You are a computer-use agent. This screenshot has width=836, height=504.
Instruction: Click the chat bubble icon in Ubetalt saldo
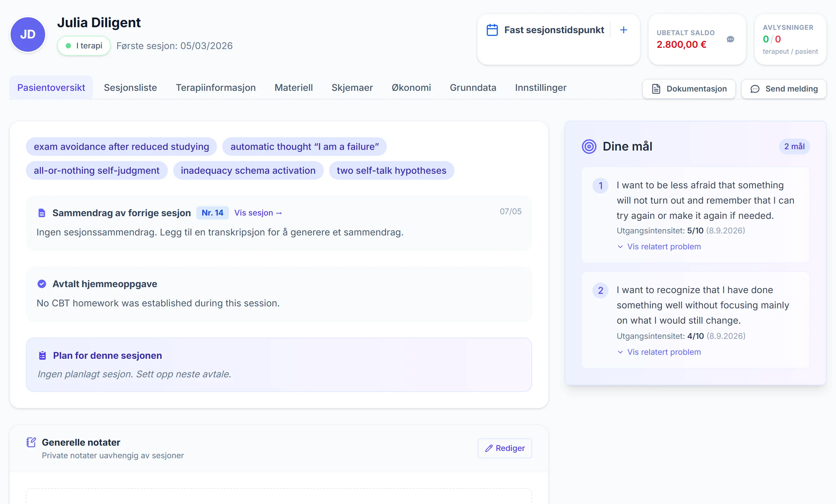pos(730,39)
